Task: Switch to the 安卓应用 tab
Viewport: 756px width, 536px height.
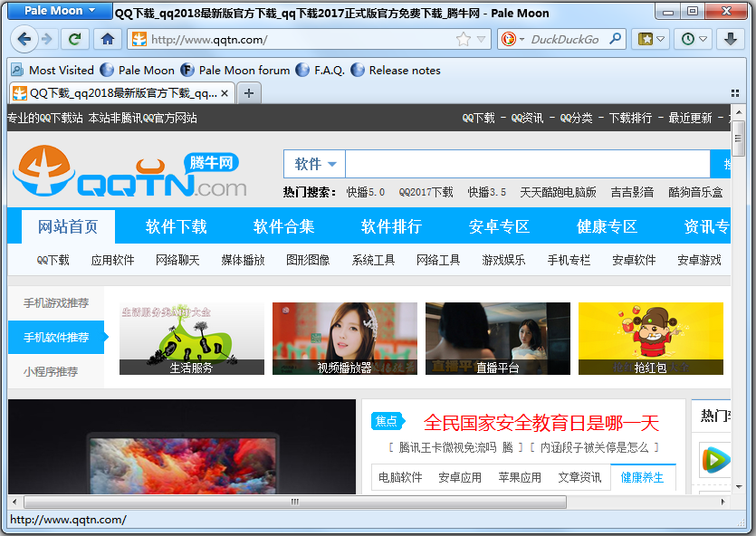Action: tap(460, 477)
